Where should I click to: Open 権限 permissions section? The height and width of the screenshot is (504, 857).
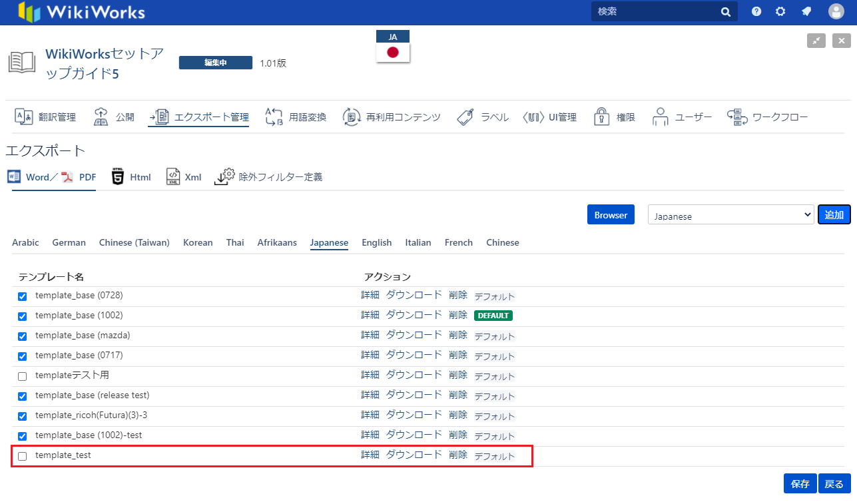click(614, 117)
